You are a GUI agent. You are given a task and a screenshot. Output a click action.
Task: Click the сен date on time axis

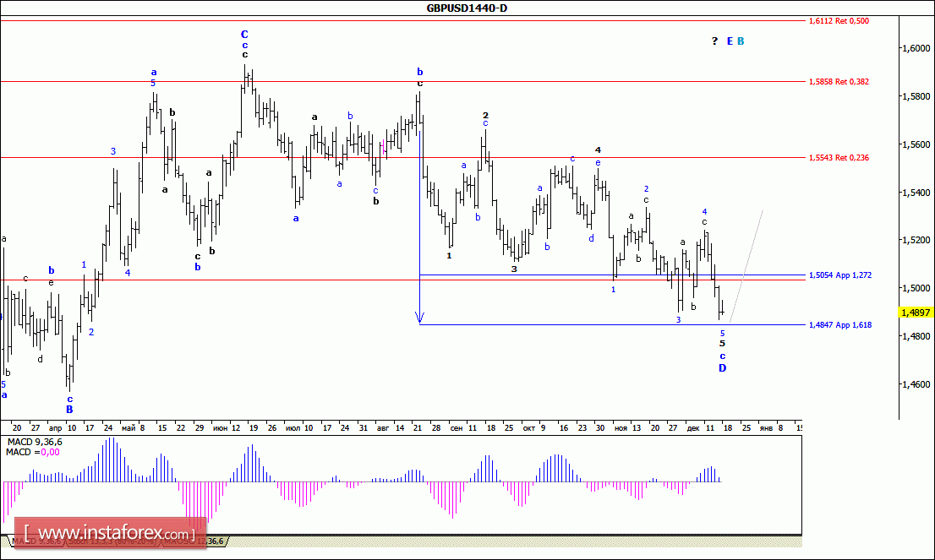(x=457, y=427)
